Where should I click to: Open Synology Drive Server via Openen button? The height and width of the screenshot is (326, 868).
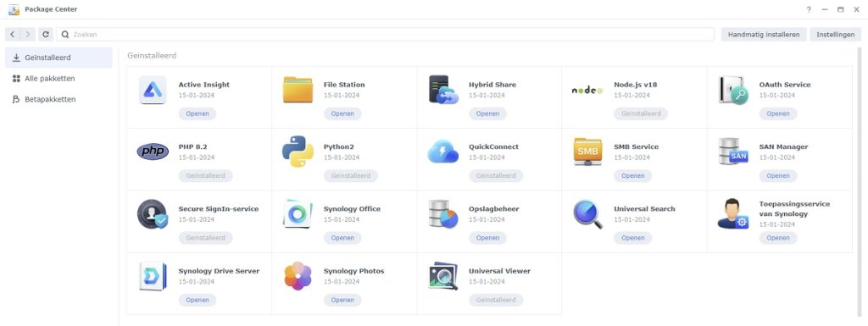pyautogui.click(x=197, y=300)
